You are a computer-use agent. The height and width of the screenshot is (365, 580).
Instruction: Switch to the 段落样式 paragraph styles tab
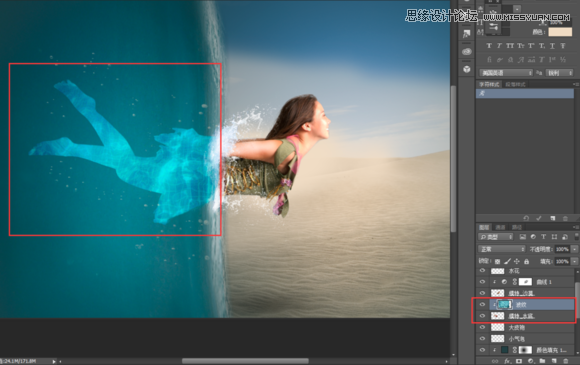click(x=515, y=84)
